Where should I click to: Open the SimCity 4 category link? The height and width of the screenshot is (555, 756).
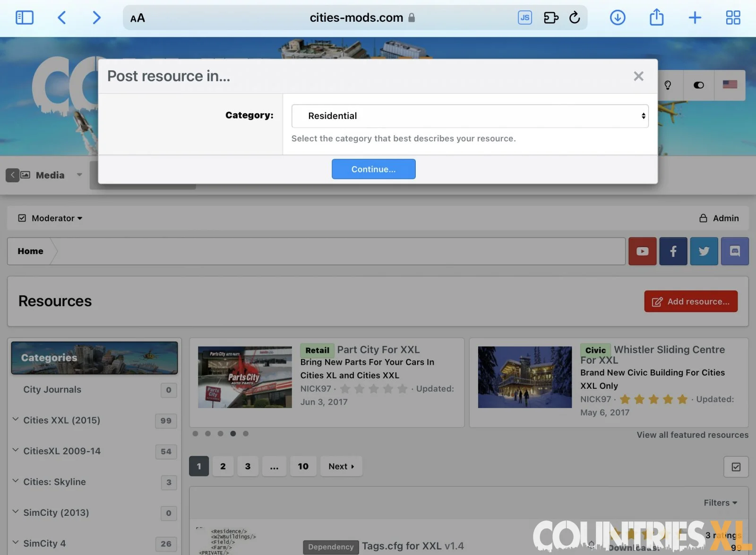point(44,544)
